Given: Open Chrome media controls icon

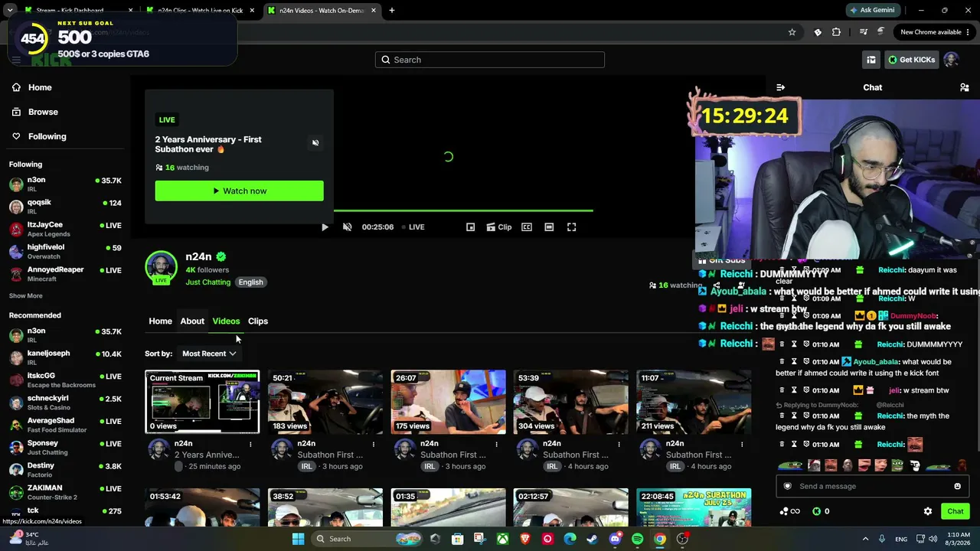Looking at the screenshot, I should pos(864,32).
